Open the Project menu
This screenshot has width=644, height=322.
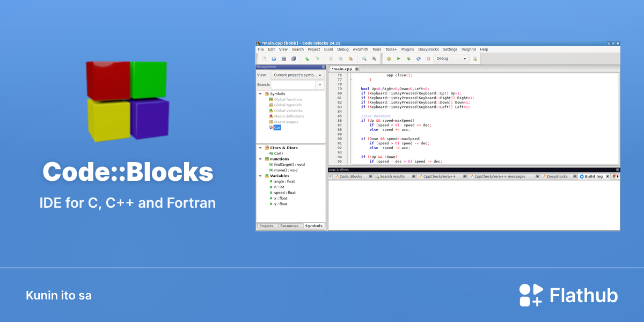click(x=314, y=49)
